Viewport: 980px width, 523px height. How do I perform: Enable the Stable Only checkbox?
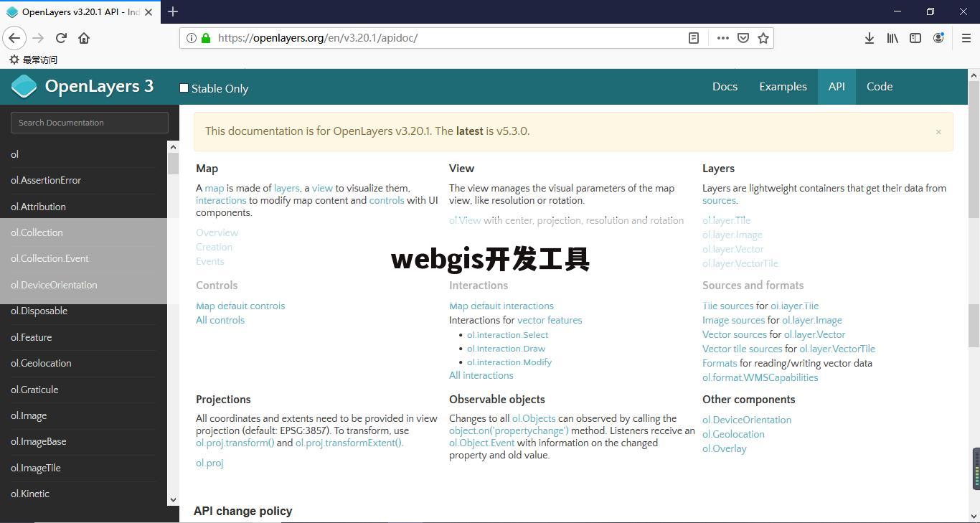pyautogui.click(x=184, y=88)
